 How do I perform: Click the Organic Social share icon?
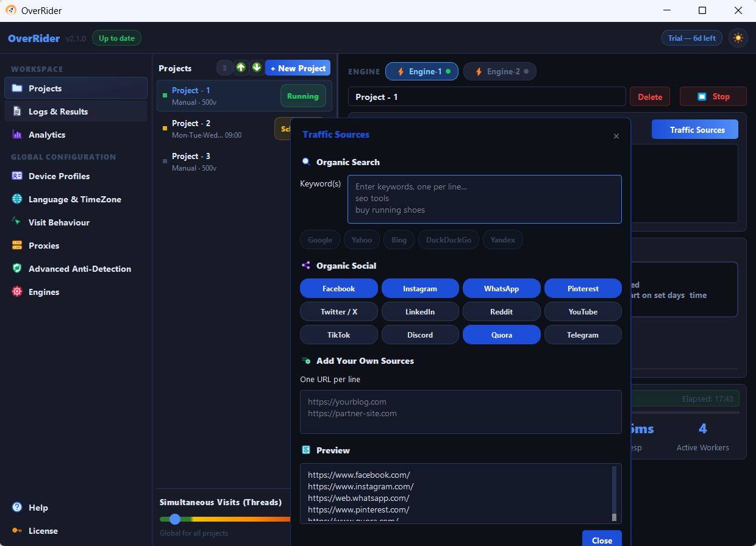coord(306,266)
